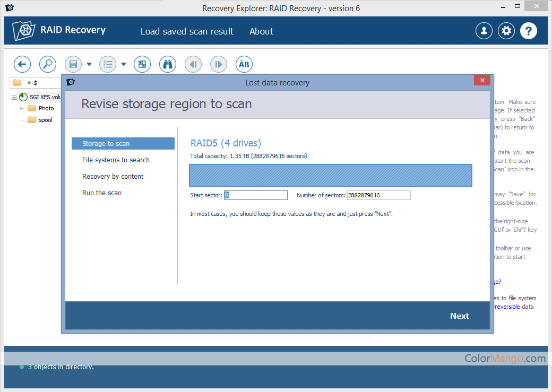Open the selection options dropdown arrow
552x392 pixels.
[123, 65]
